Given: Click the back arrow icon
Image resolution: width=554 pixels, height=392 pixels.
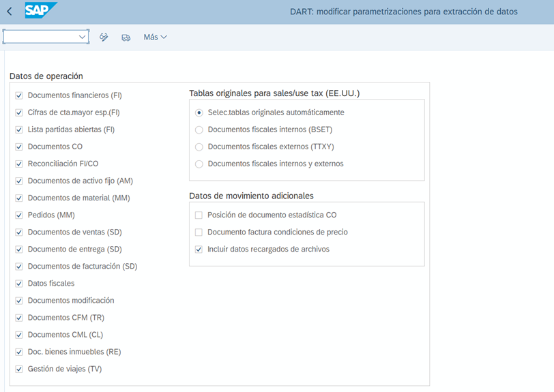Looking at the screenshot, I should coord(10,12).
